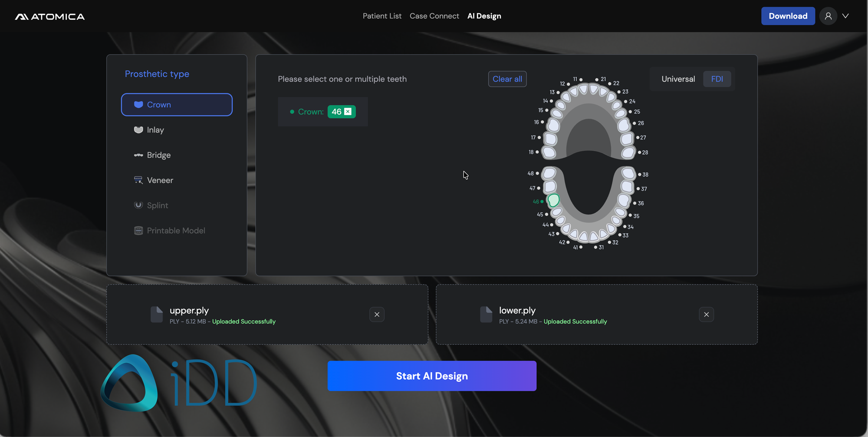Select tooth 47 on the chart

[x=550, y=186]
